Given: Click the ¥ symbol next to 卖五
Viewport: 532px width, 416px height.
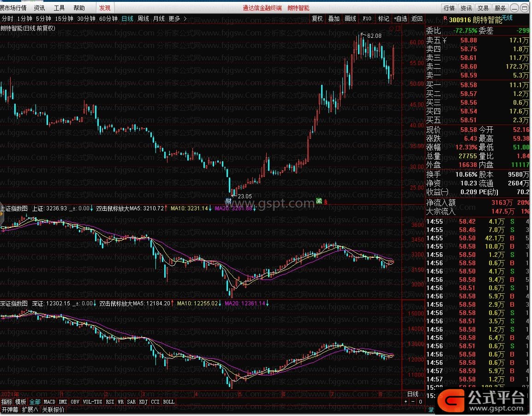Looking at the screenshot, I should (x=445, y=40).
